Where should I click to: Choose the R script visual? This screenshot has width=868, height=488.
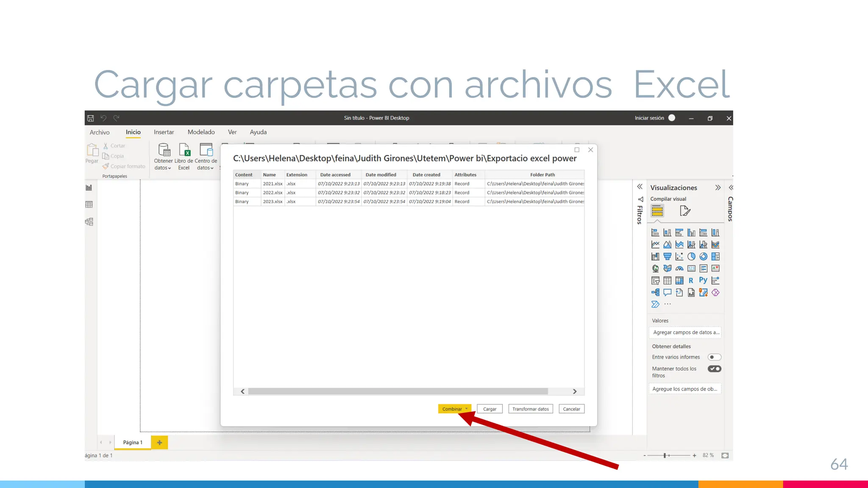[691, 280]
